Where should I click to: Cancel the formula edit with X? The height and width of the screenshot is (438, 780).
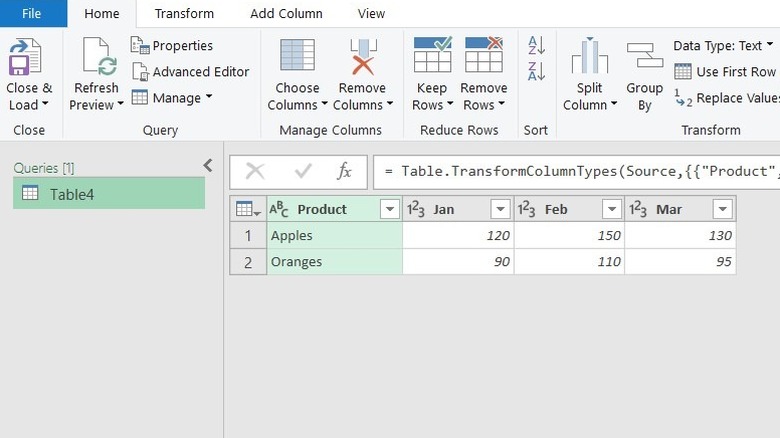click(255, 171)
